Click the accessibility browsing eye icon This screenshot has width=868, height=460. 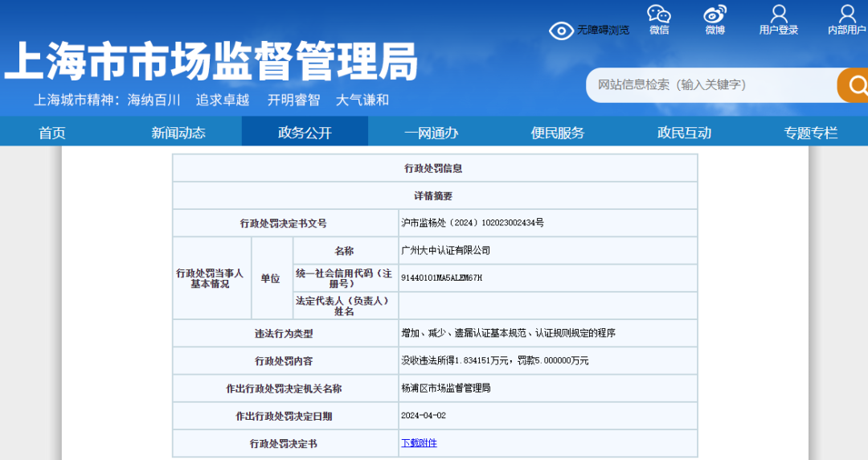[561, 31]
